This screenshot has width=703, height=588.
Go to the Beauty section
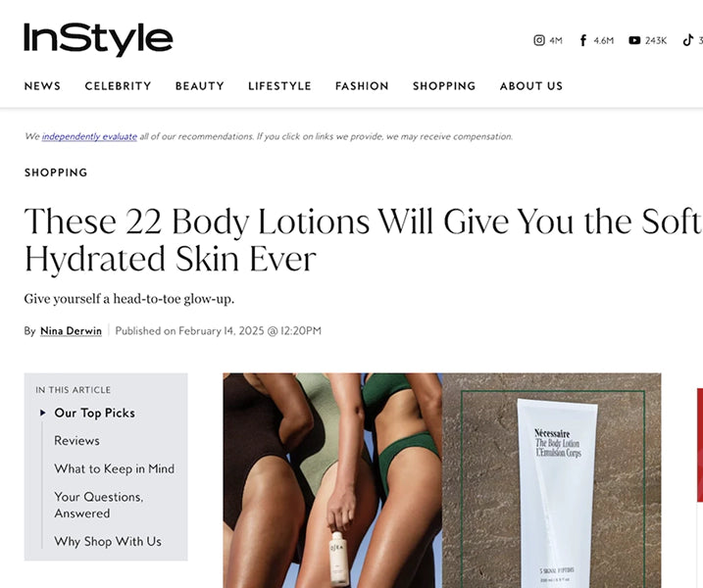pyautogui.click(x=199, y=86)
